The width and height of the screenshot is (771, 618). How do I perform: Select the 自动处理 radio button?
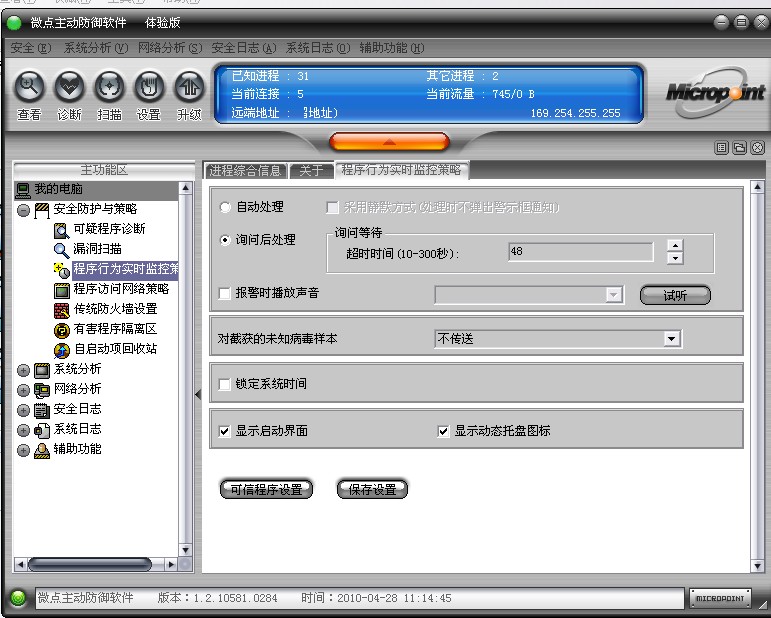225,207
